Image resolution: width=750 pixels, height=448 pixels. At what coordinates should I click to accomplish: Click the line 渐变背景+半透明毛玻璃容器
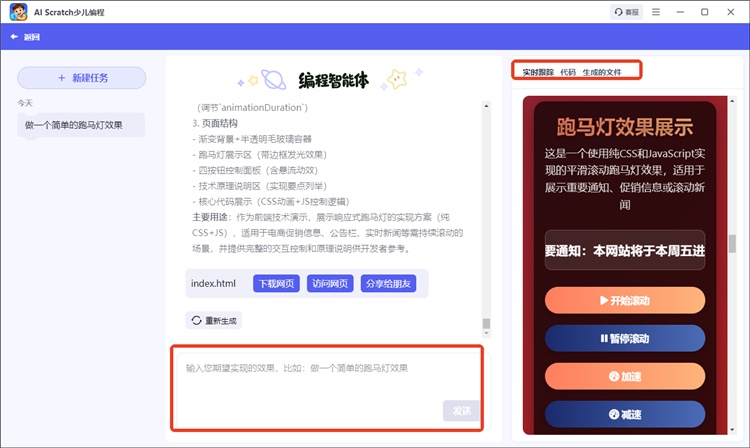[x=252, y=139]
